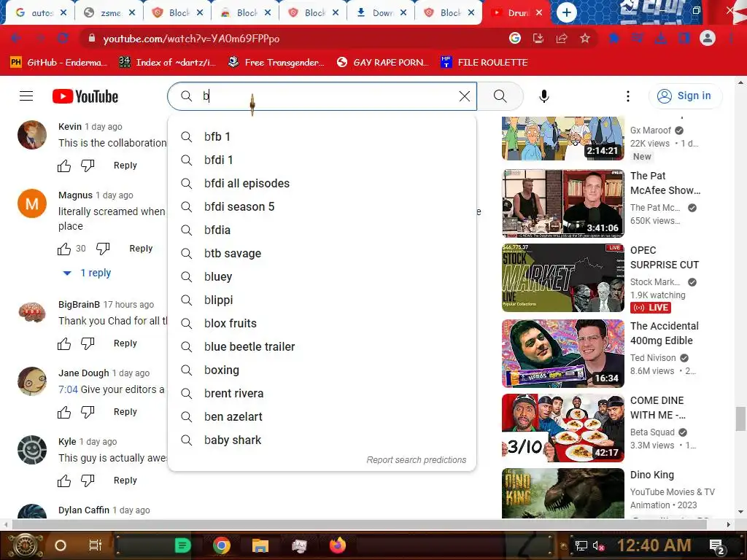747x560 pixels.
Task: Pick the 'boxing' suggestion
Action: (322, 370)
